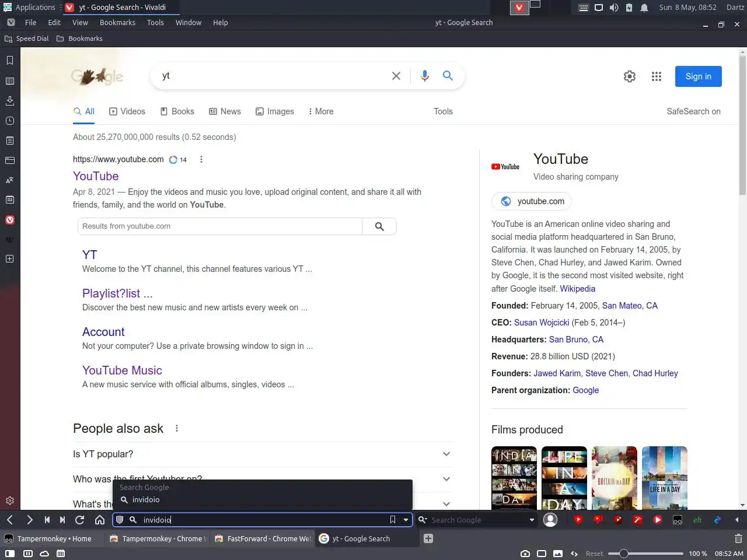Open Vivaldi settings gear in sidebar
The width and height of the screenshot is (747, 560).
click(10, 501)
